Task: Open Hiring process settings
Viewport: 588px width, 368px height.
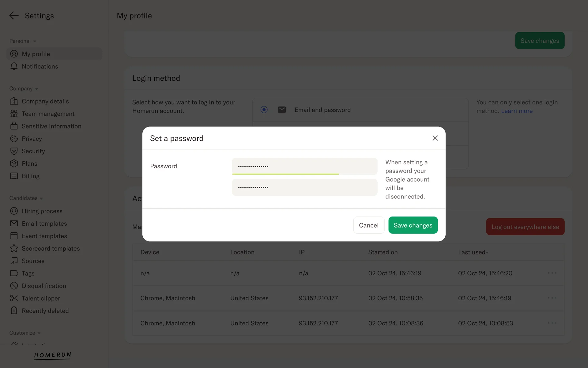Action: (x=42, y=211)
